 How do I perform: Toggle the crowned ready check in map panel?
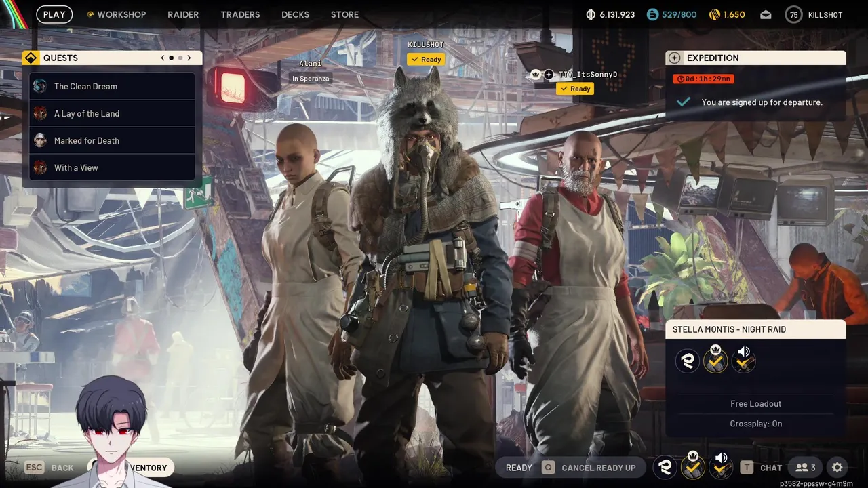[x=715, y=359]
